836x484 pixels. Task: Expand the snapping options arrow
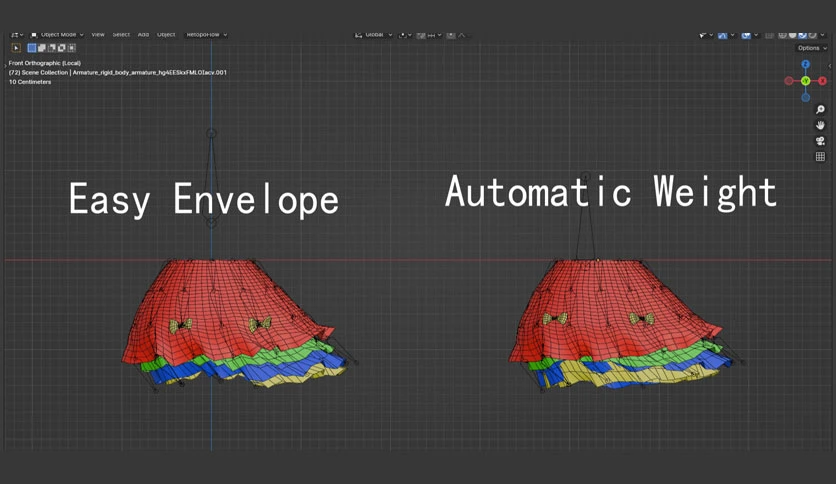point(440,35)
